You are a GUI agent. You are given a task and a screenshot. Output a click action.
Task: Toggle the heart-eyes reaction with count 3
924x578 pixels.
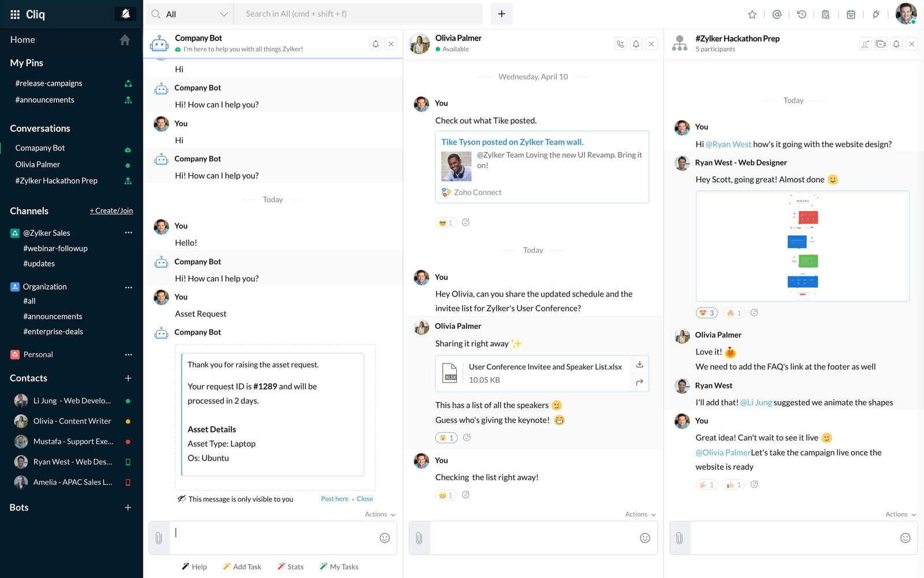coord(707,313)
